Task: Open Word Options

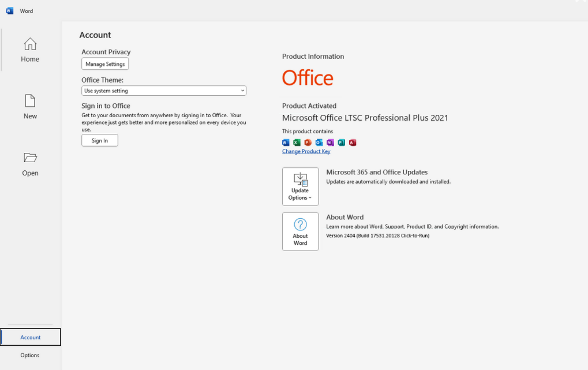Action: pyautogui.click(x=30, y=355)
